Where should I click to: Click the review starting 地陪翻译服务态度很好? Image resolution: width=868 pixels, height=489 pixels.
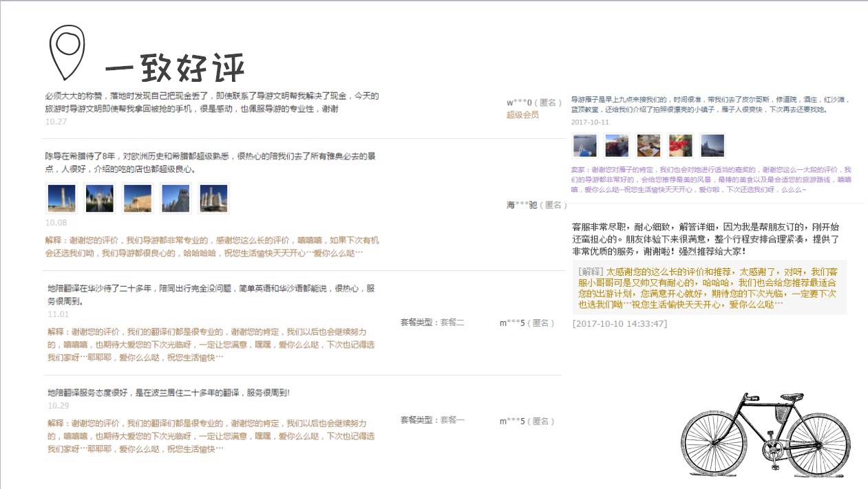pos(169,393)
